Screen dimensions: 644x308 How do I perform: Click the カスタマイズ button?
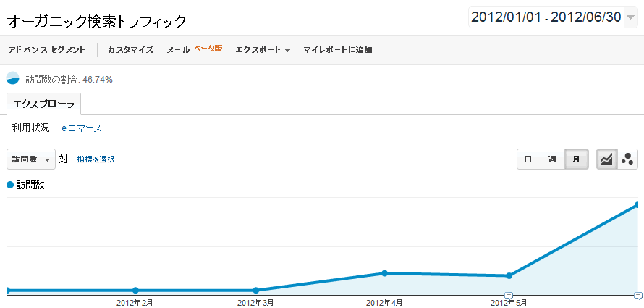pyautogui.click(x=130, y=50)
